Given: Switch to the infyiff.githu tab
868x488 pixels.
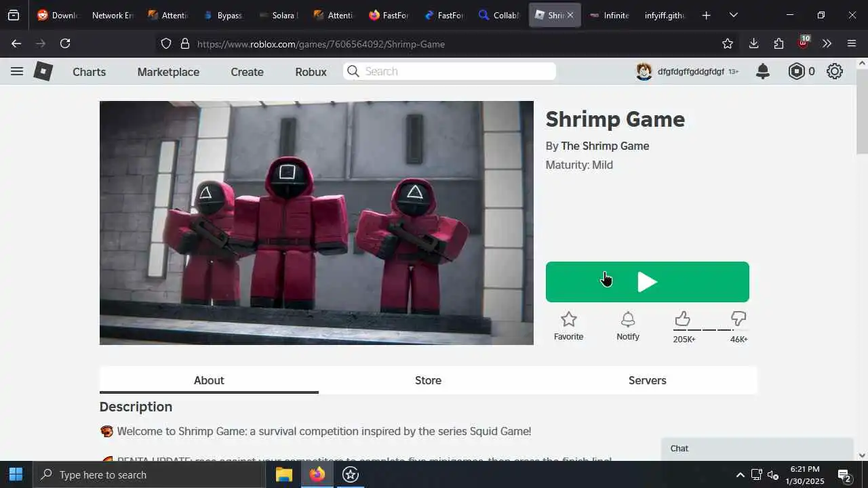Looking at the screenshot, I should click(x=665, y=15).
